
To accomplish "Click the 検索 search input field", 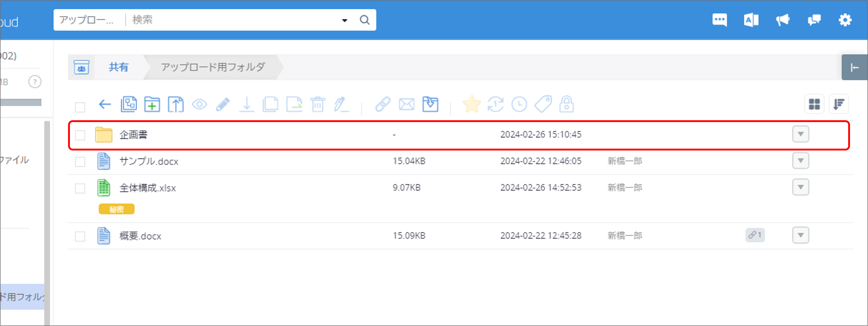I will coord(232,20).
